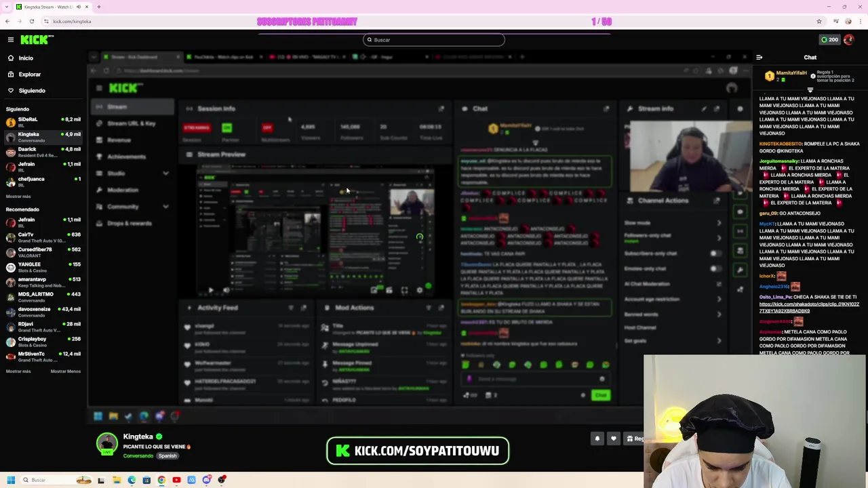868x488 pixels.
Task: Click the heart follow button
Action: tap(614, 439)
